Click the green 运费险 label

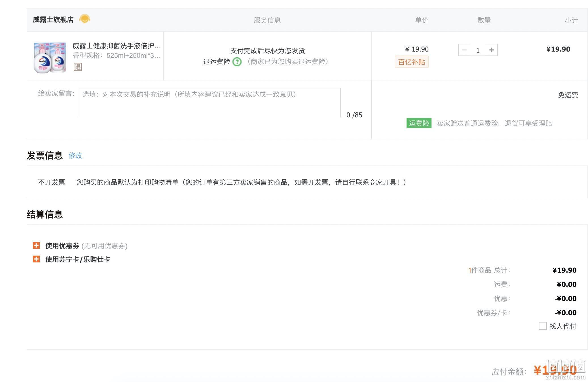pyautogui.click(x=419, y=123)
